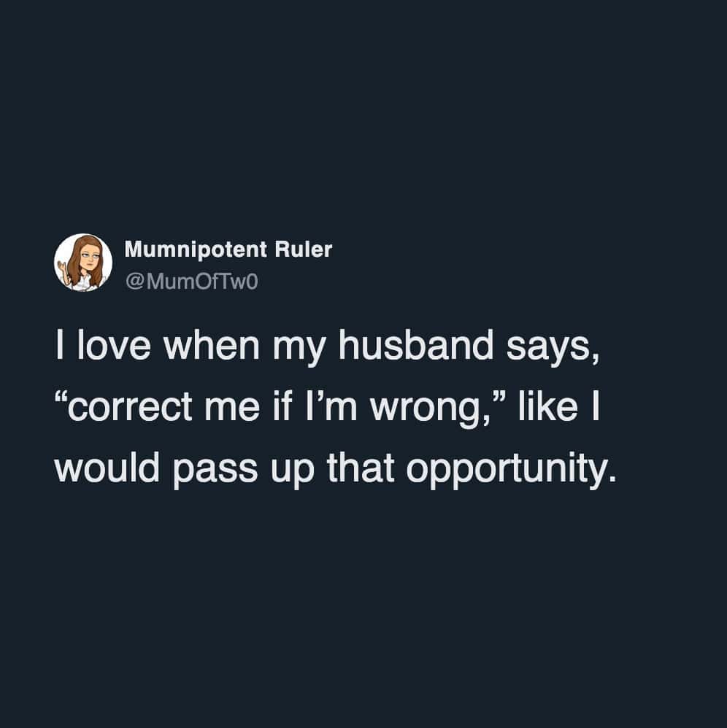Screen dimensions: 727x728
Task: Open the Mumnipotent Ruler display name
Action: [228, 249]
